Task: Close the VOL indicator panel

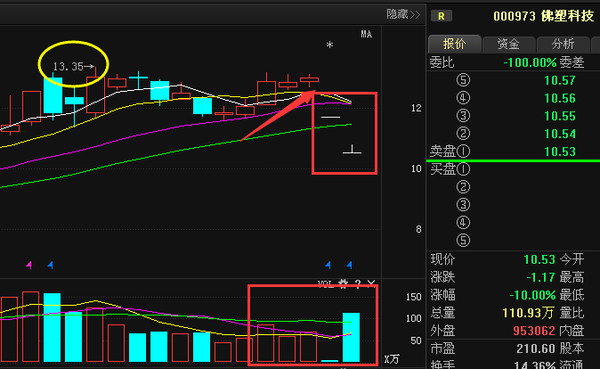Action: (371, 284)
